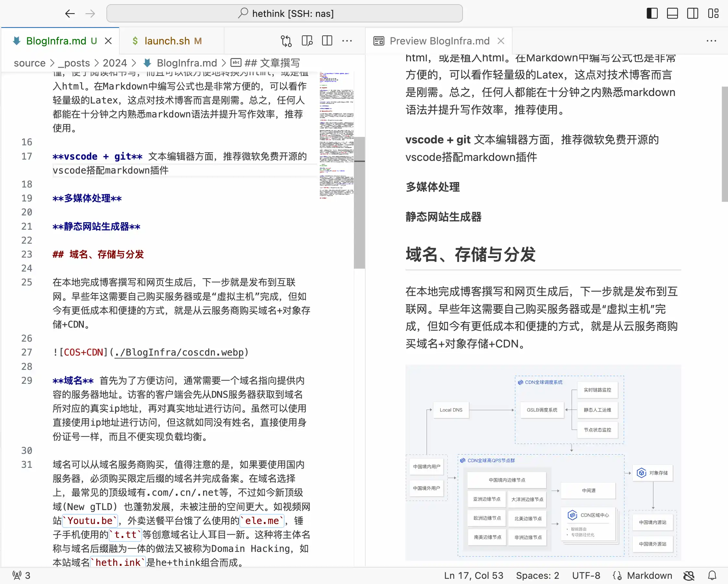
Task: Change the UTF-8 encoding setting
Action: click(x=586, y=576)
